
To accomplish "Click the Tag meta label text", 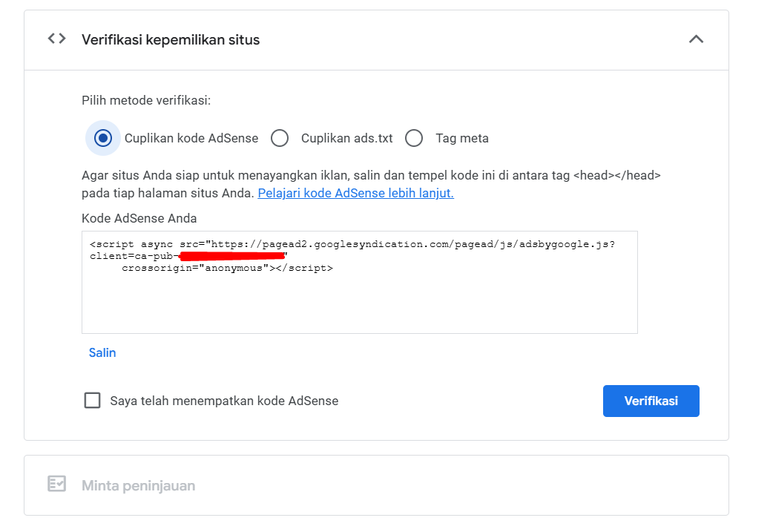I will (461, 138).
